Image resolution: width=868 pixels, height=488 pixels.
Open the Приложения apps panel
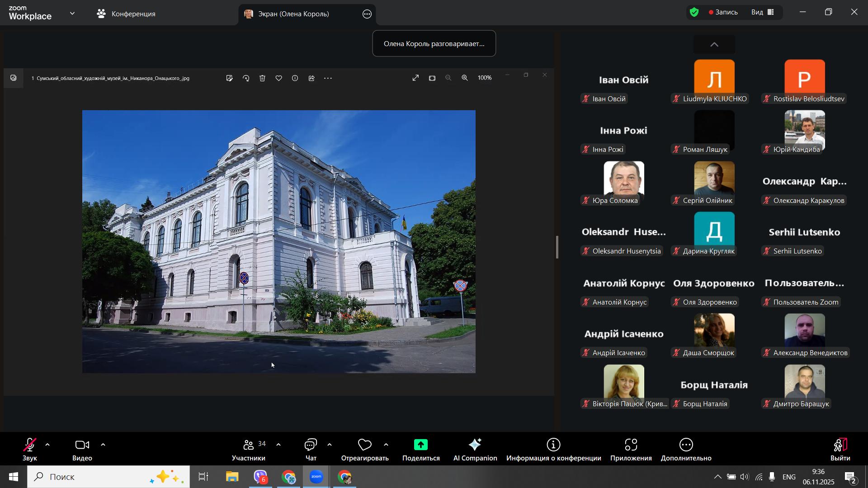click(x=631, y=450)
